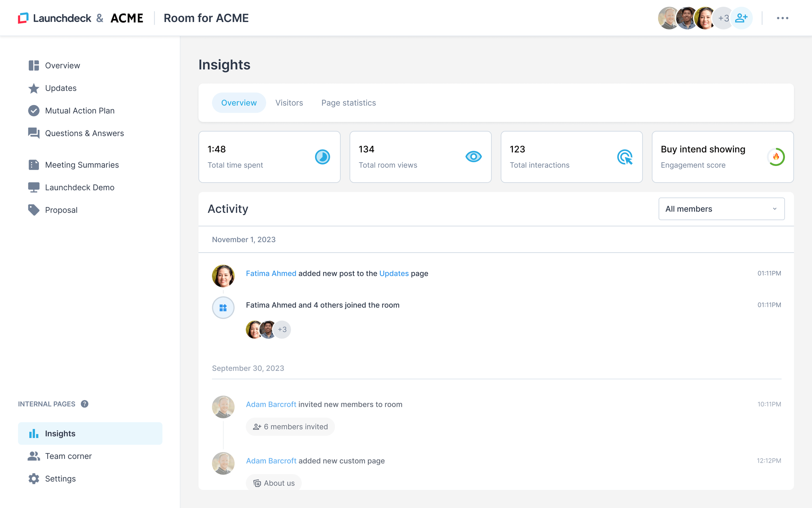Viewport: 812px width, 508px height.
Task: Click the Buy intend showing text
Action: pos(703,149)
